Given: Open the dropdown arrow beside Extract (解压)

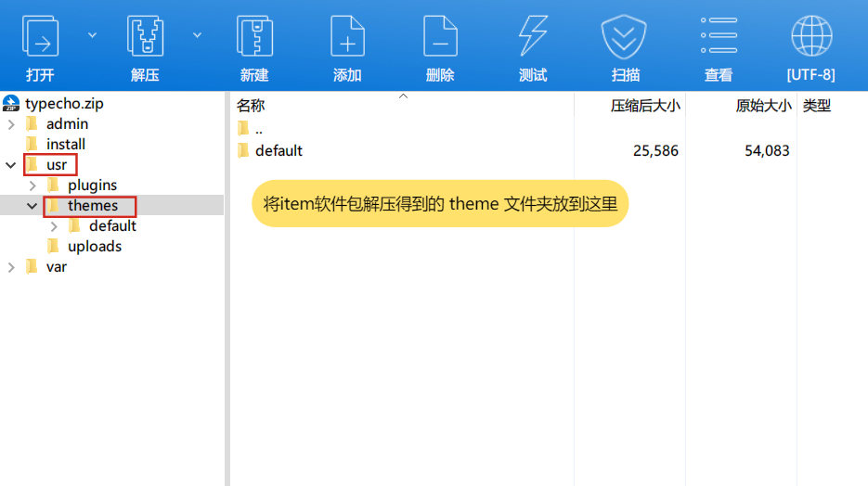Looking at the screenshot, I should pos(197,34).
